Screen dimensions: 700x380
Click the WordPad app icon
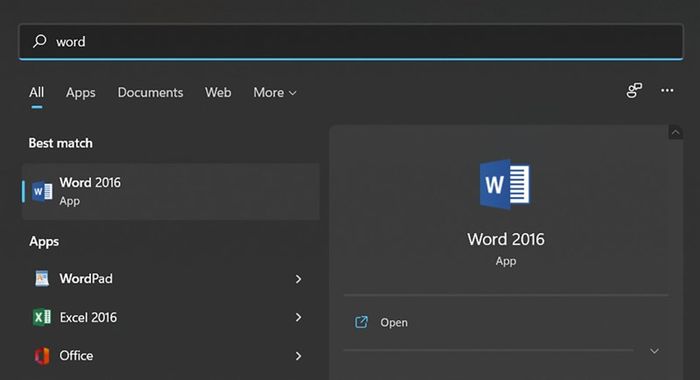point(42,279)
